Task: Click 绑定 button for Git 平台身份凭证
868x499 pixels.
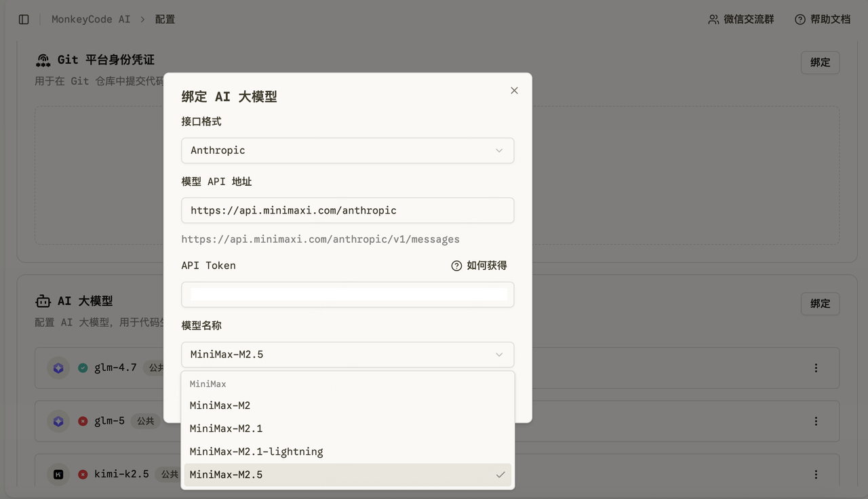Action: 820,62
